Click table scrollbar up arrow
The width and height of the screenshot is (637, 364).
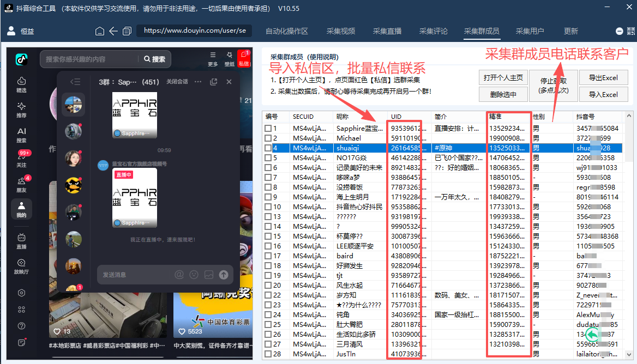629,116
